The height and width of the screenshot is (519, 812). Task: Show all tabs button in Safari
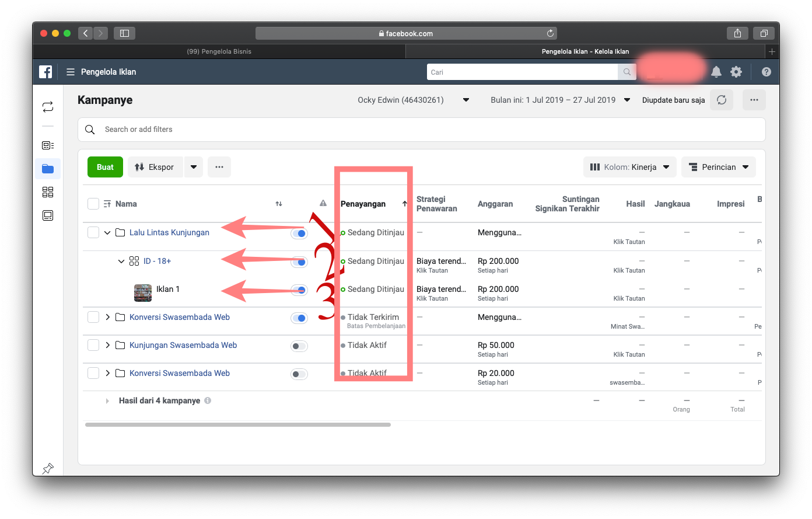[x=764, y=33]
